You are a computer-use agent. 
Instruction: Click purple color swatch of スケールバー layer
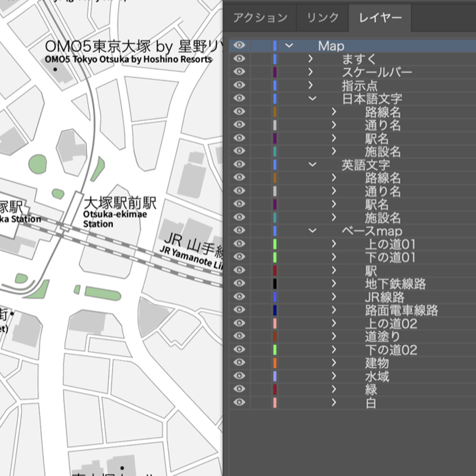pos(275,72)
